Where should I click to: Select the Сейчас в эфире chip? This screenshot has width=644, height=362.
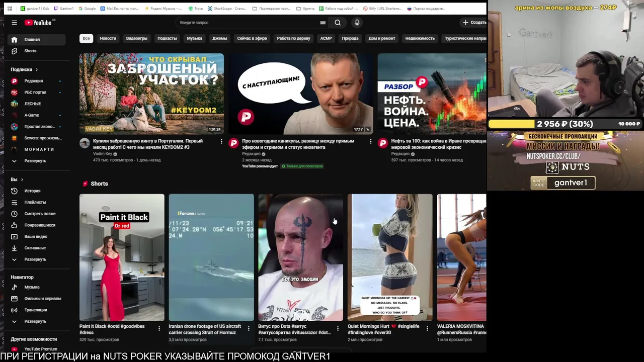tap(252, 38)
